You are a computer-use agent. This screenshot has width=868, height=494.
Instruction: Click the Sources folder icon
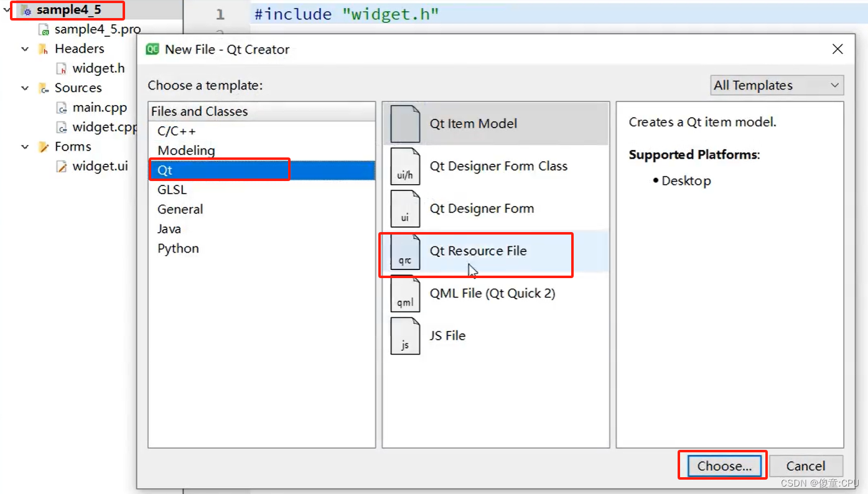tap(44, 88)
